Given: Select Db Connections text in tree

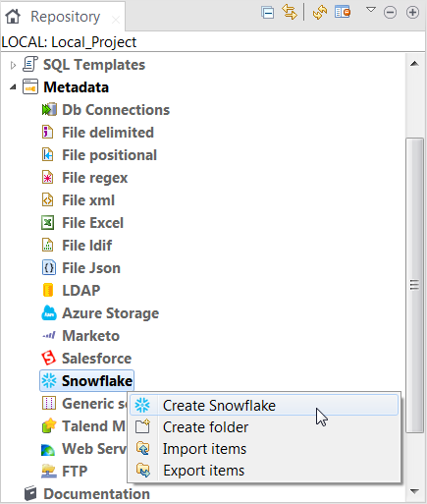Looking at the screenshot, I should (116, 110).
